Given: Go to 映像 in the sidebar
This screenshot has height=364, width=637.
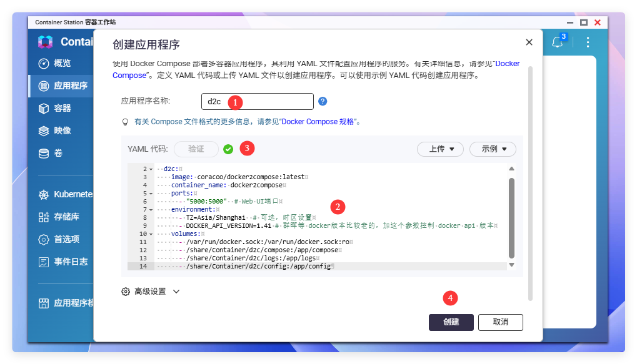Looking at the screenshot, I should pyautogui.click(x=62, y=130).
